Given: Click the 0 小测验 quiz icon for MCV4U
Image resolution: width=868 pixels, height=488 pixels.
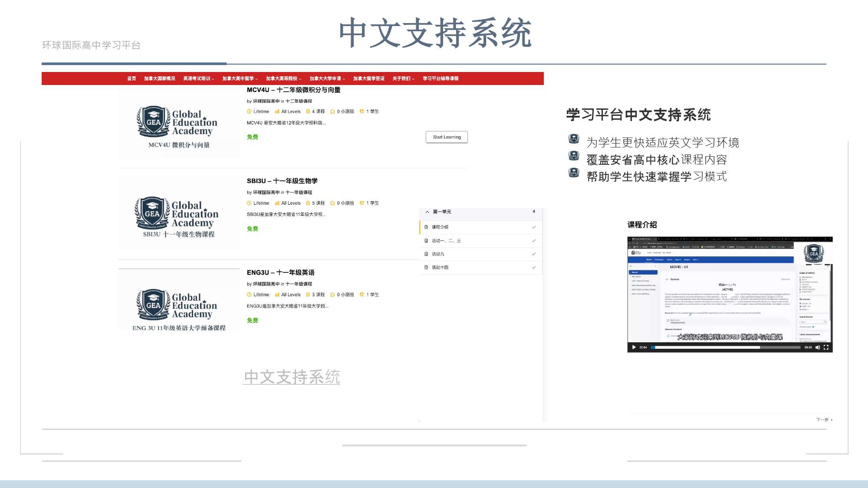Looking at the screenshot, I should pos(332,111).
